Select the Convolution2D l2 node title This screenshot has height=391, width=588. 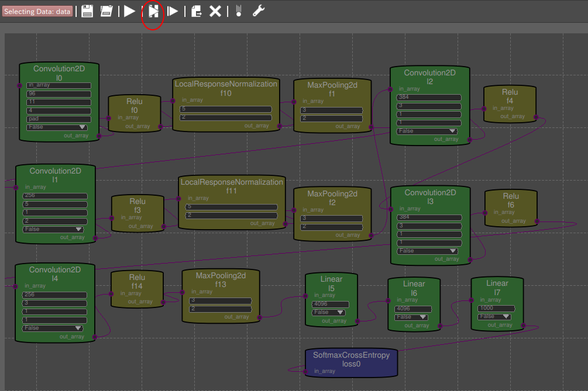click(430, 77)
